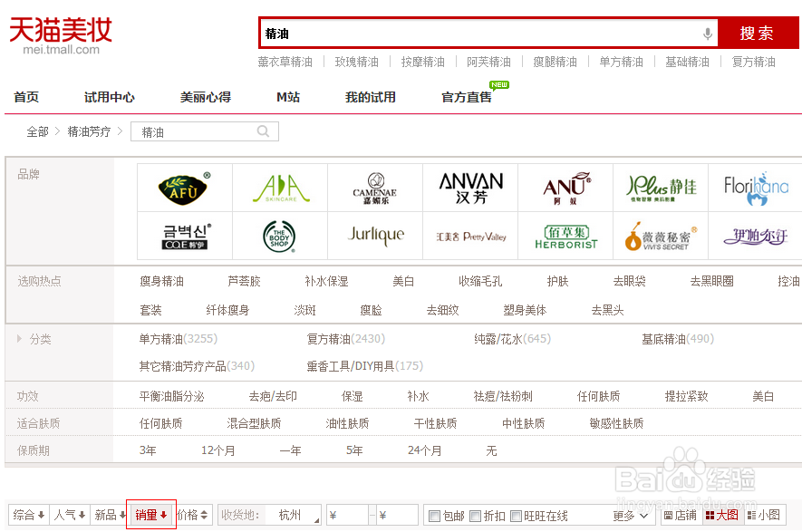Click 阿芙精油 suggested search link
This screenshot has height=532, width=802.
488,62
